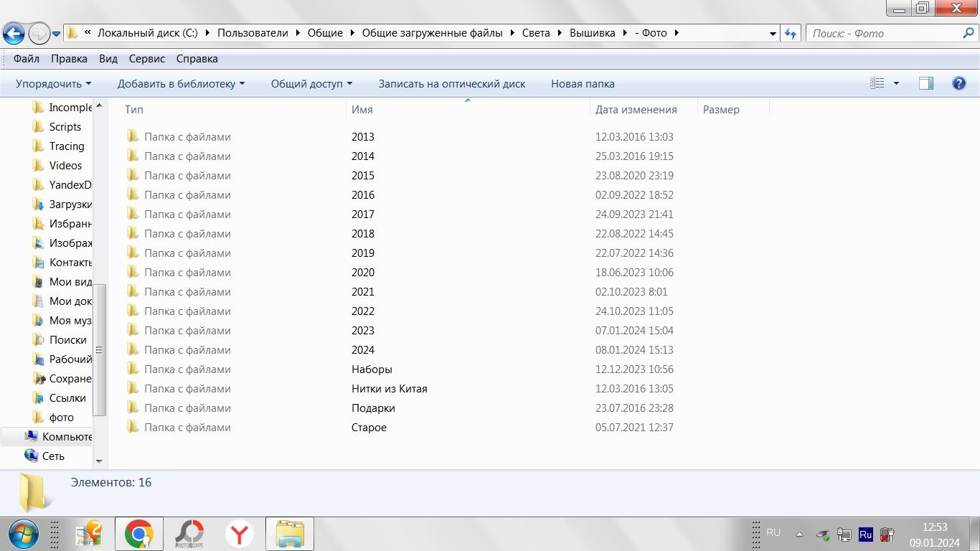Click the search field Поиск: - Фото
Viewport: 980px width, 551px height.
(882, 34)
